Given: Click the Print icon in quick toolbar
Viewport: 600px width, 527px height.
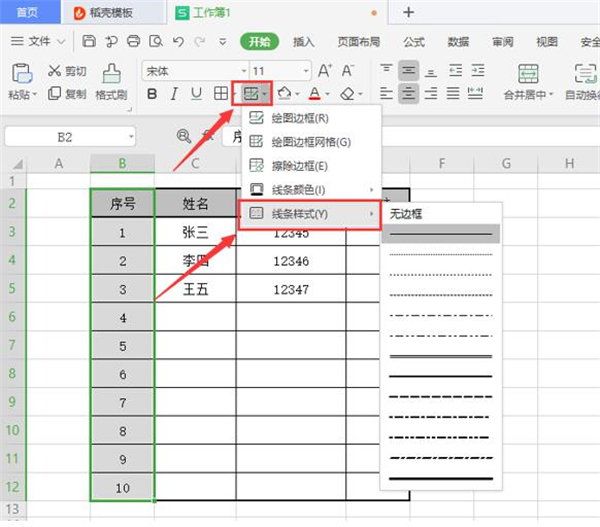Looking at the screenshot, I should tap(134, 42).
